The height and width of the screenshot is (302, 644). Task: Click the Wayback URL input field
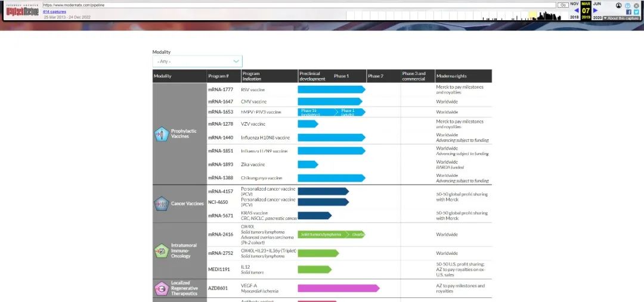298,5
